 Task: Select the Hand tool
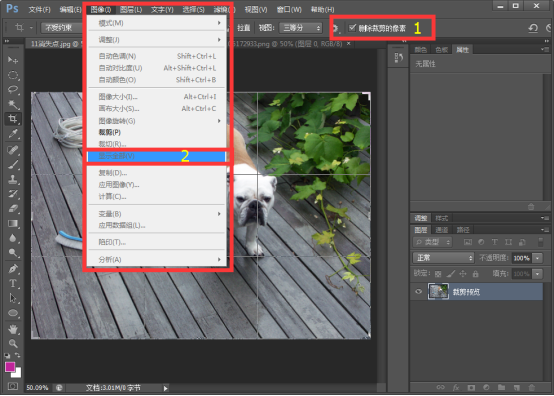point(13,329)
